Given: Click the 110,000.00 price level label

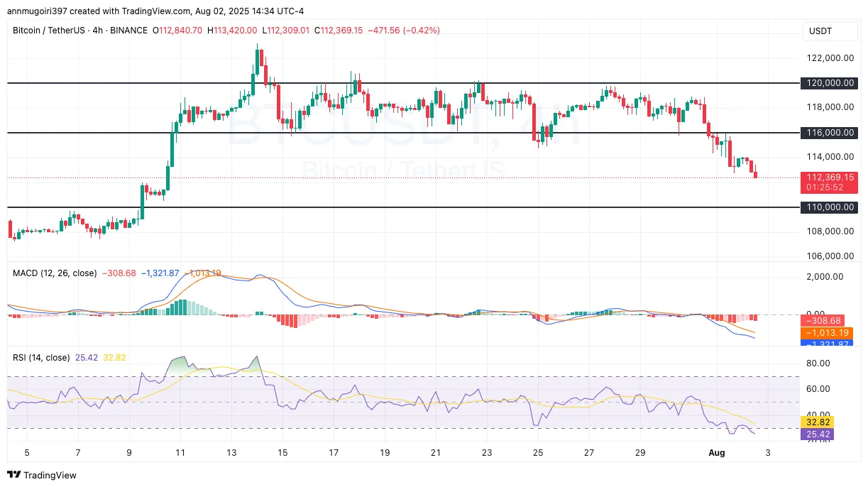Looking at the screenshot, I should [829, 207].
